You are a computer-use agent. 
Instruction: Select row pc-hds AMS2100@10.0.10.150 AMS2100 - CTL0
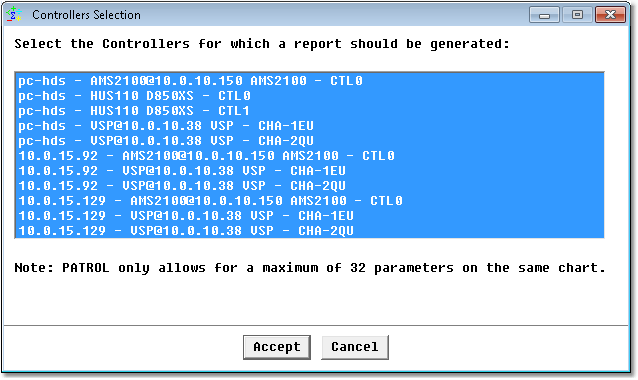point(309,81)
